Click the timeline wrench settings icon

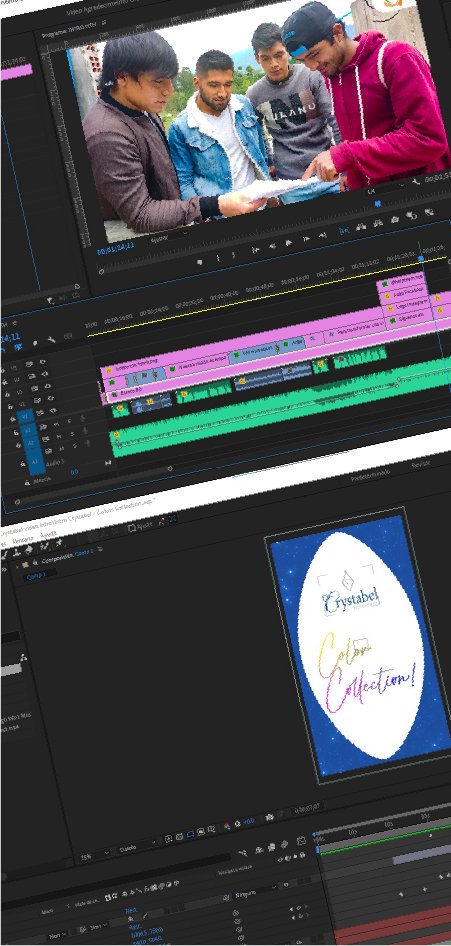tap(52, 340)
